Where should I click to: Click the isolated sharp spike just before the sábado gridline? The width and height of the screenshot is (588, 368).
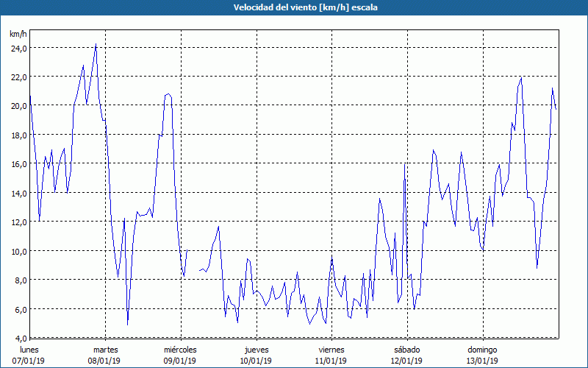coord(405,164)
